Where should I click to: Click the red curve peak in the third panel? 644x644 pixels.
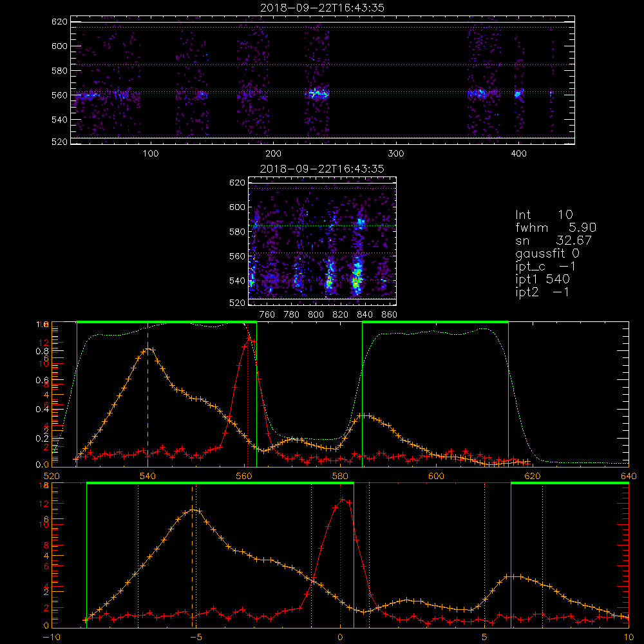tap(249, 339)
